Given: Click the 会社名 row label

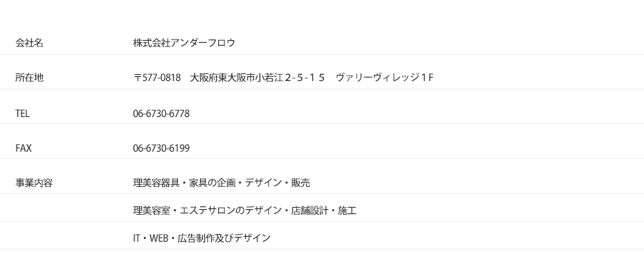Looking at the screenshot, I should coord(29,43).
